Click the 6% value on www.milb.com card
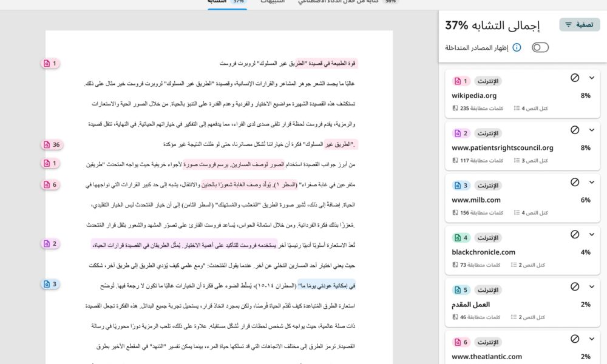This screenshot has height=364, width=607. click(585, 200)
